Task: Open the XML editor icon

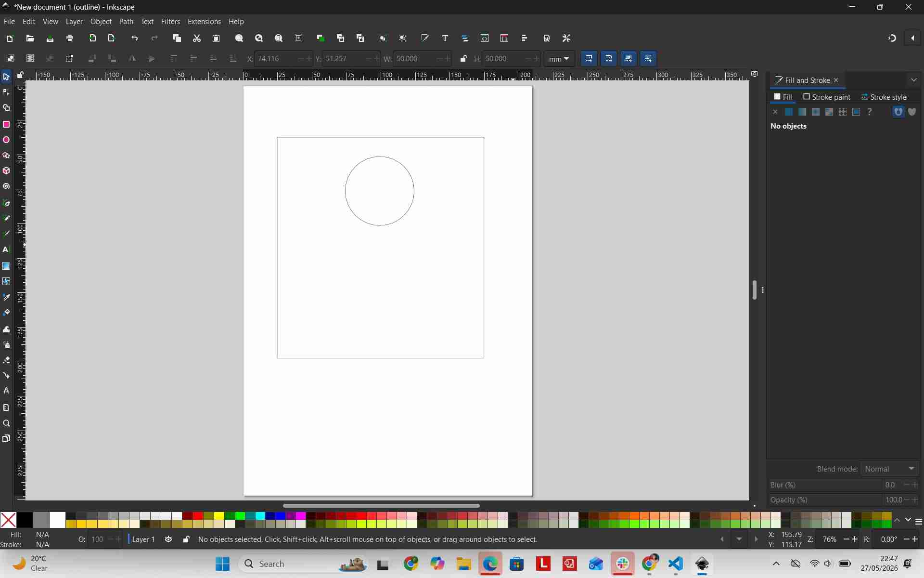Action: tap(485, 38)
